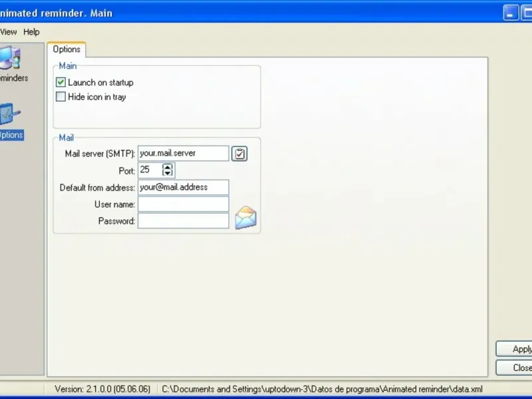The height and width of the screenshot is (399, 532).
Task: Click the send test mail envelope icon
Action: click(x=246, y=217)
